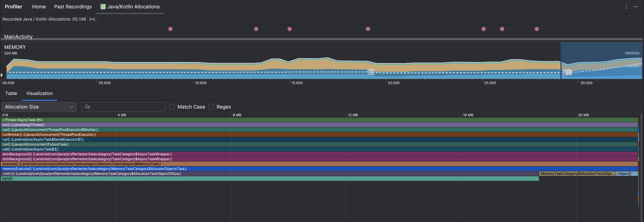
Task: Open the search history arrow in the filter
Action: click(90, 107)
